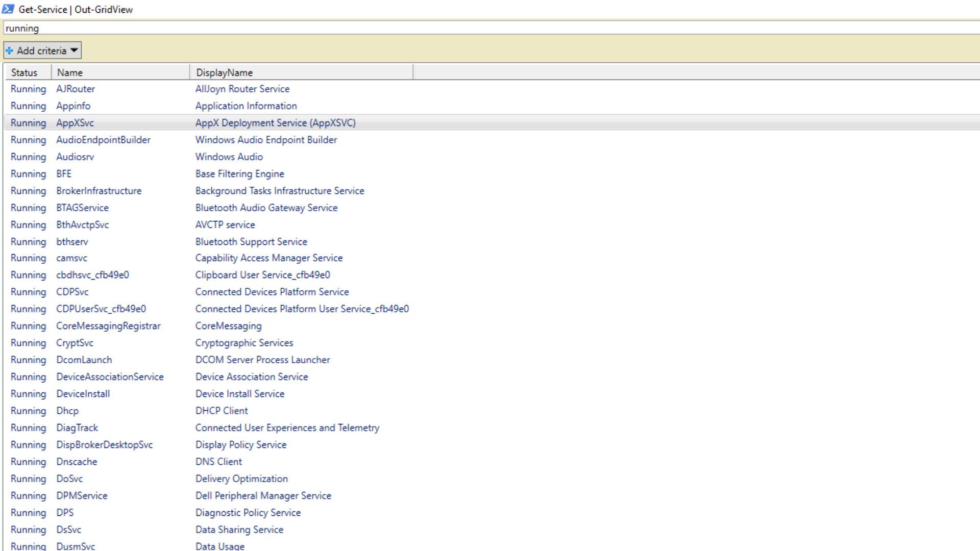Viewport: 980px width, 551px height.
Task: Select the CDPUserSvc_cfb49e0 service name
Action: pos(101,309)
